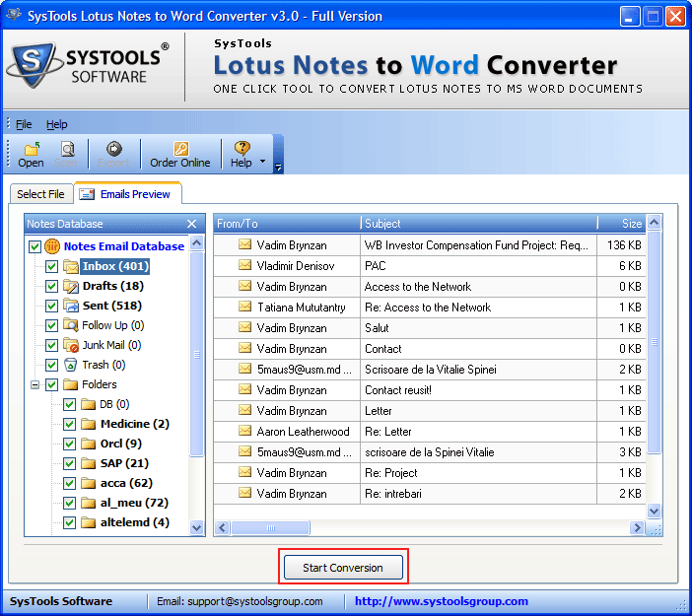Switch to the Select File tab
Image resolution: width=692 pixels, height=616 pixels.
40,194
